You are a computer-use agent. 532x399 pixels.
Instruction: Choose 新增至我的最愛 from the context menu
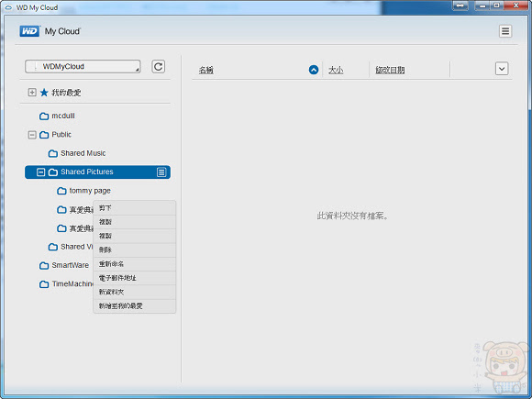click(x=134, y=306)
